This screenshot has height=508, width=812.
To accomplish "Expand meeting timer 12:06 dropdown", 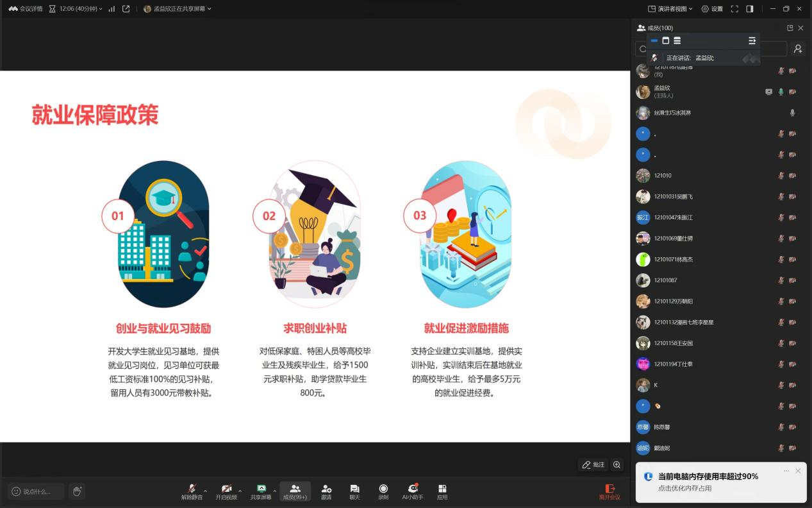I will coord(76,9).
